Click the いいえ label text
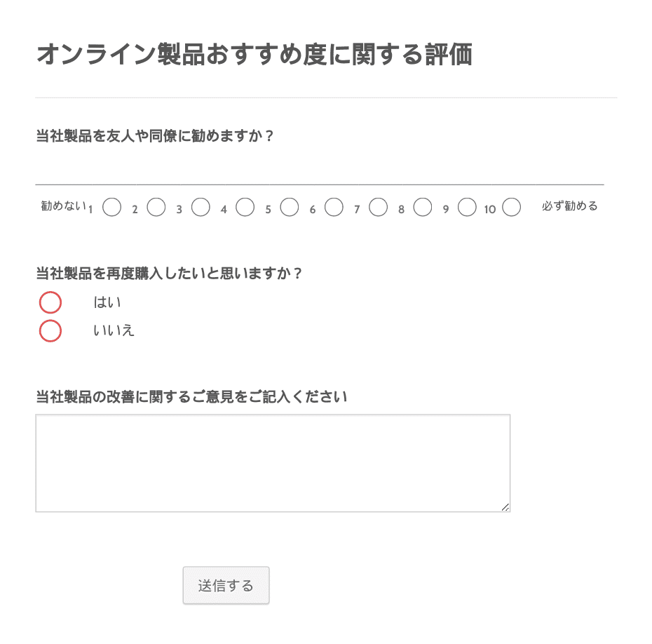The image size is (652, 644). point(114,330)
